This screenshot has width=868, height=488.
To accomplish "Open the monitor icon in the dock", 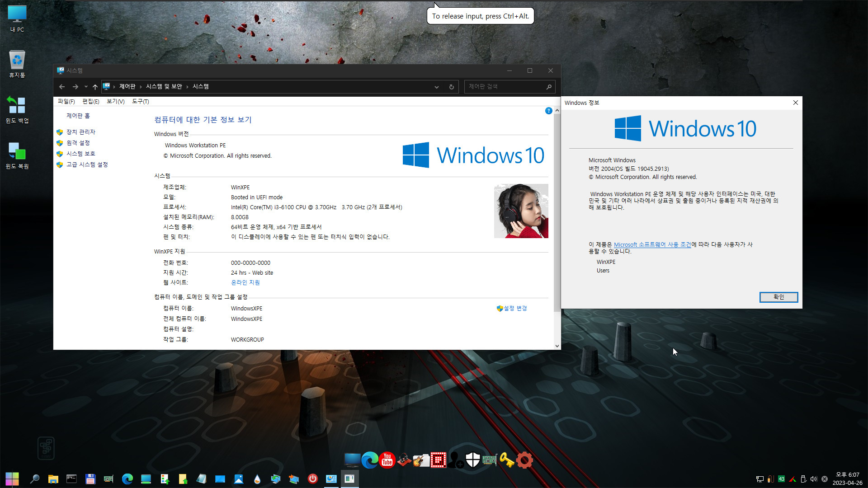I will tap(352, 460).
